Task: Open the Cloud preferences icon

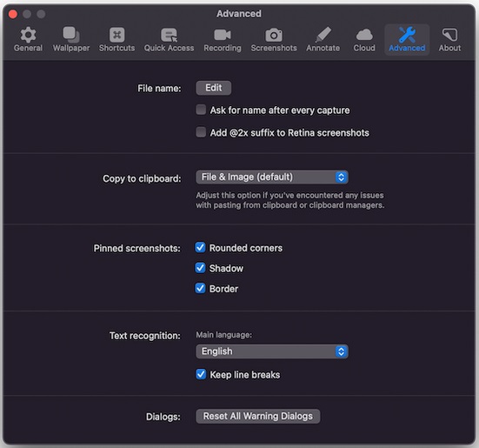Action: (x=364, y=35)
